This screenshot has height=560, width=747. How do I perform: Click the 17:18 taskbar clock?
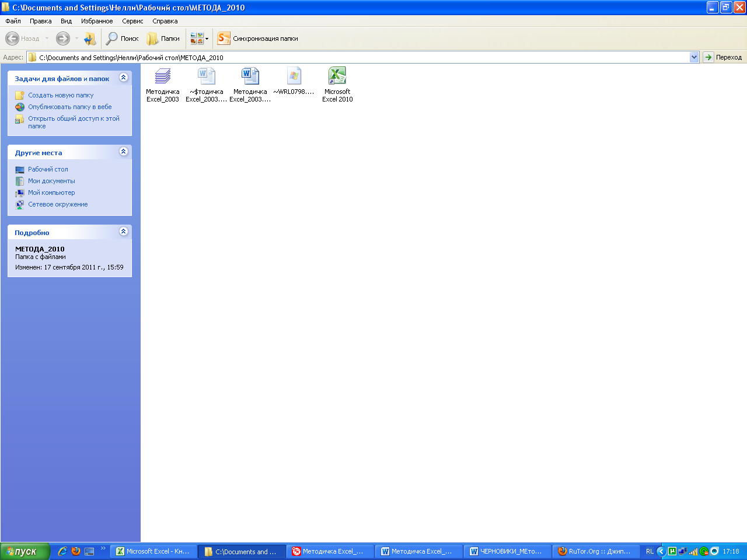point(731,551)
